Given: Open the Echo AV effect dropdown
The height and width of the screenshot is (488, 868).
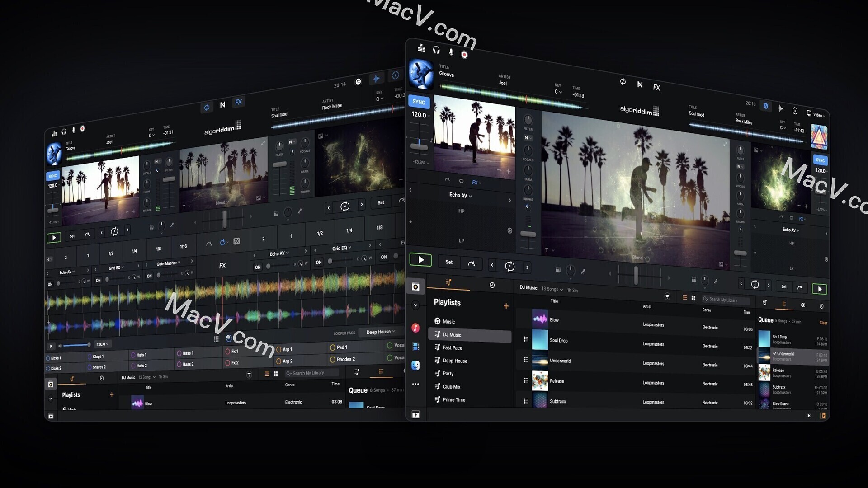Looking at the screenshot, I should pos(461,195).
